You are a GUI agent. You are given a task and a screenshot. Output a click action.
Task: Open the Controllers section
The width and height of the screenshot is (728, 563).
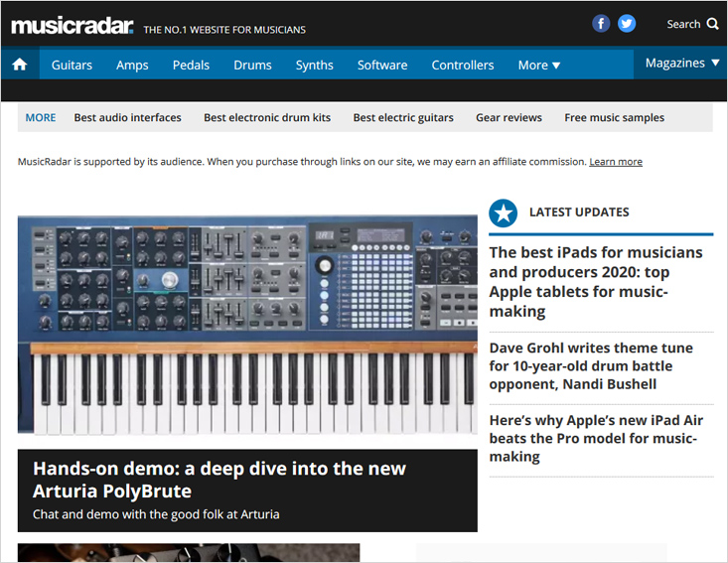[463, 65]
